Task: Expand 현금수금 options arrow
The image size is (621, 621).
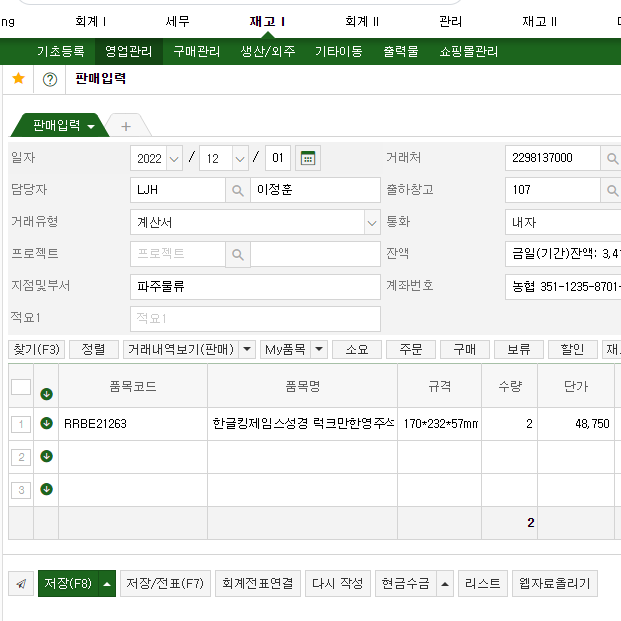Action: (x=445, y=583)
